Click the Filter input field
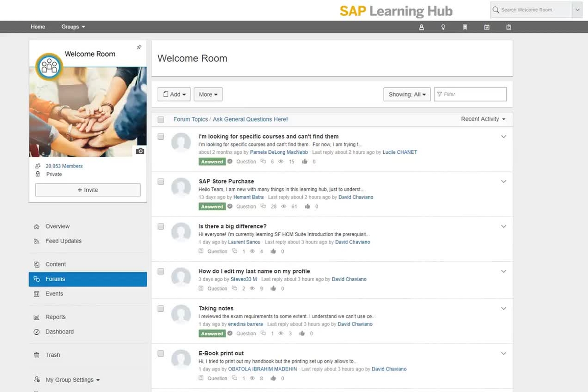The image size is (588, 392). point(470,95)
